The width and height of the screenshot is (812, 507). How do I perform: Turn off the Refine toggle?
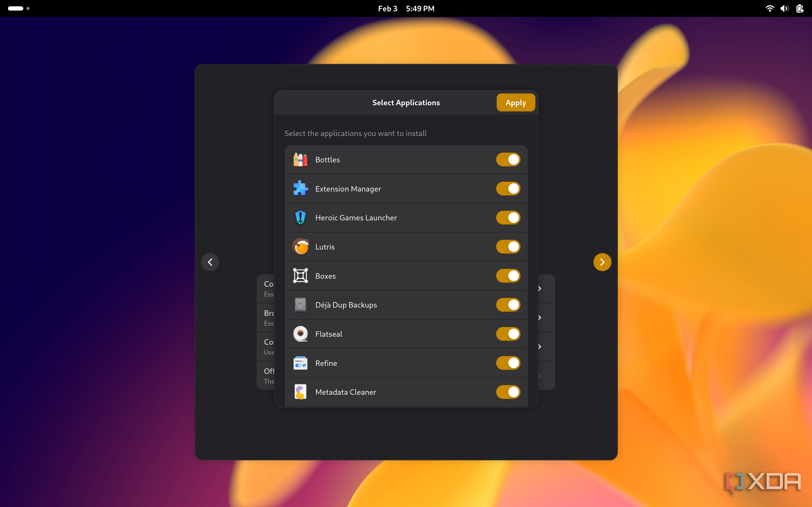pyautogui.click(x=508, y=363)
